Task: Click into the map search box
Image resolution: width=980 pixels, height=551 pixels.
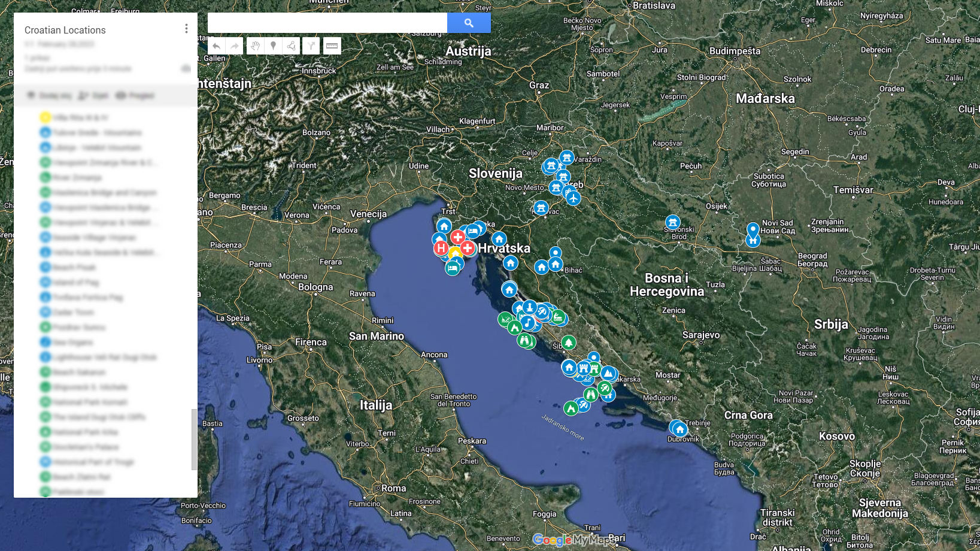Action: (327, 23)
